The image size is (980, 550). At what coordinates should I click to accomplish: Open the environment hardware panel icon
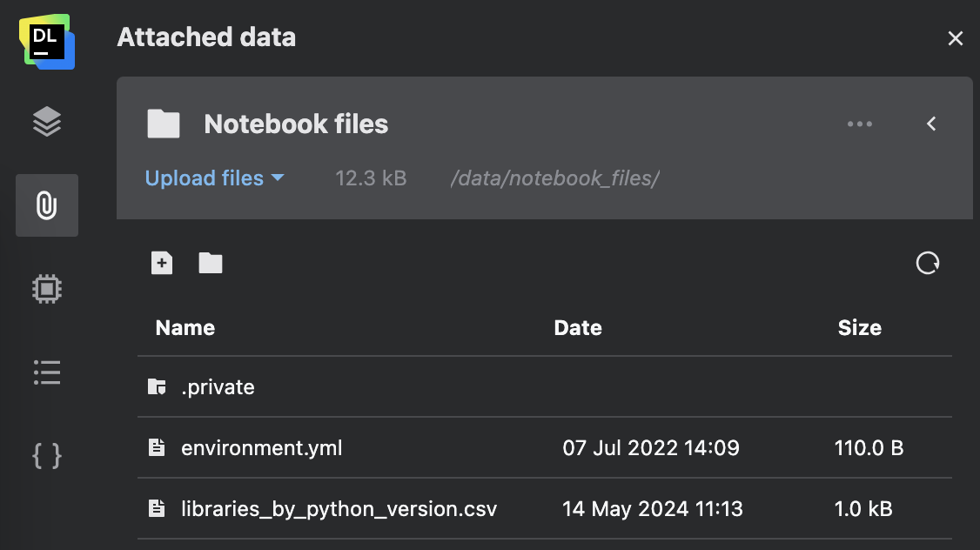tap(46, 289)
